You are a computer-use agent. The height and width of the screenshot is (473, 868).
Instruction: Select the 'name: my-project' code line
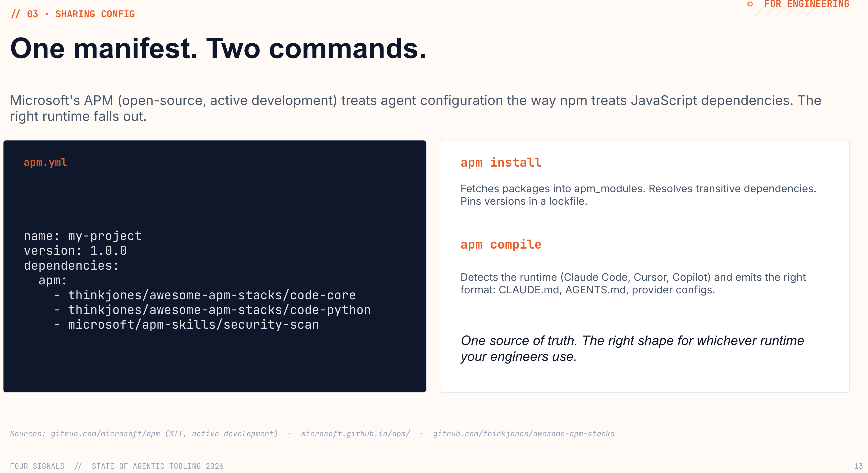click(82, 236)
